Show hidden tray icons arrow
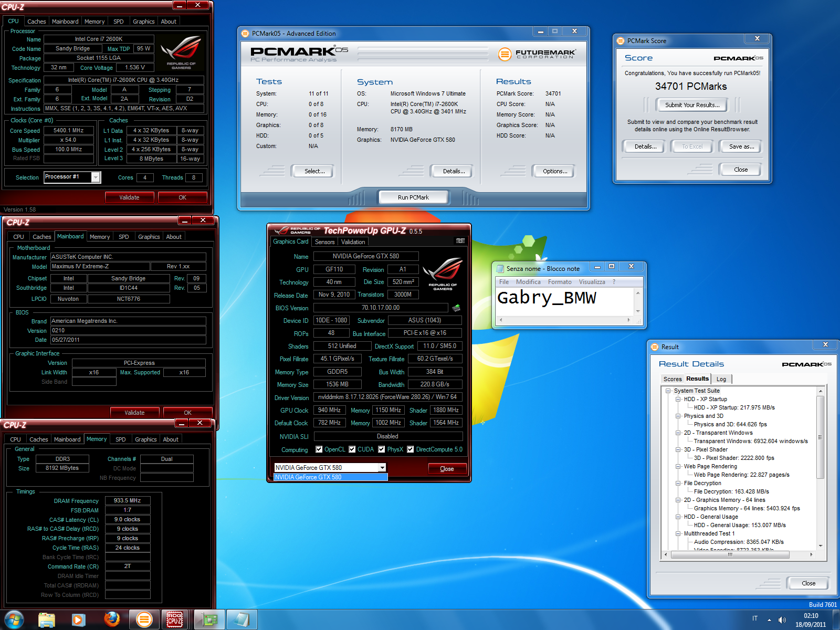The width and height of the screenshot is (840, 630). coord(769,620)
